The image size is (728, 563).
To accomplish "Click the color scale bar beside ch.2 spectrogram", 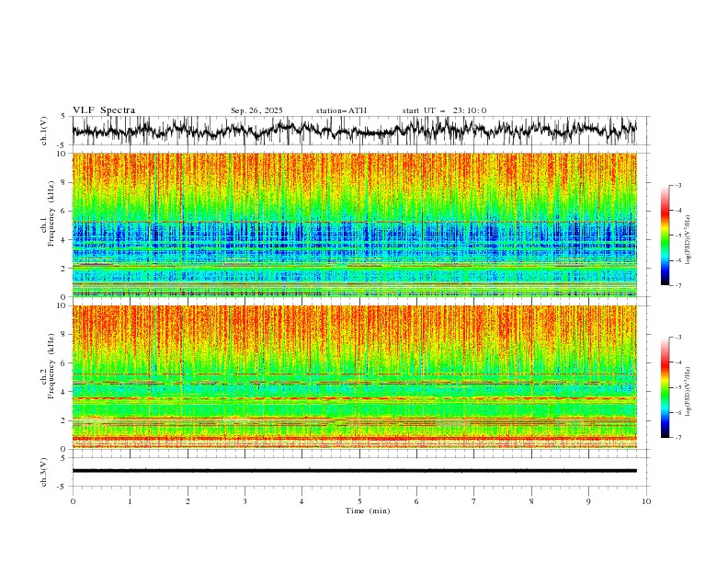I will 665,387.
